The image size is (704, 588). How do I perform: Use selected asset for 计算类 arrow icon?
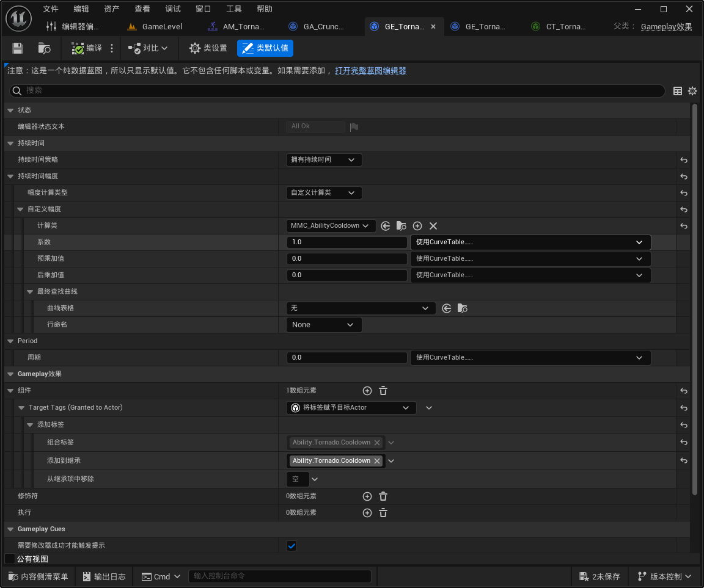coord(385,226)
